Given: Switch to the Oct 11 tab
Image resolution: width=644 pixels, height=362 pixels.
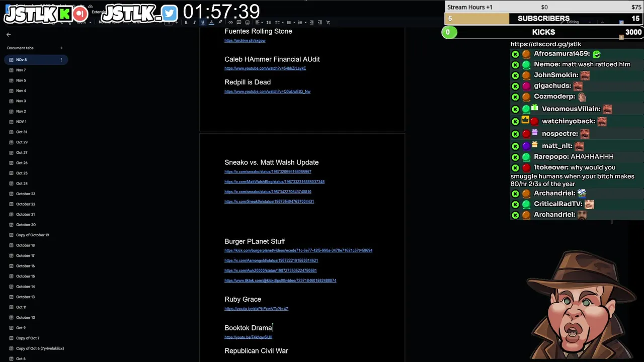Looking at the screenshot, I should point(21,307).
